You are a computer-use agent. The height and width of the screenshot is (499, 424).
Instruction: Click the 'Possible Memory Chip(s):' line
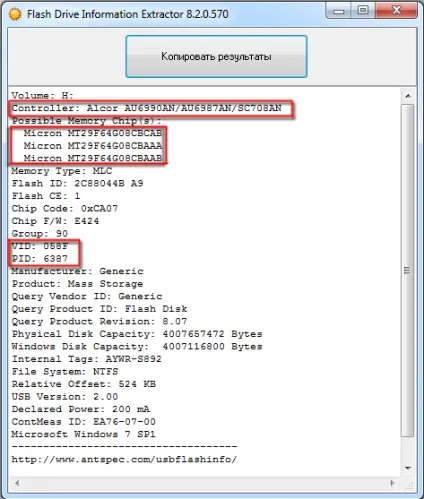86,121
